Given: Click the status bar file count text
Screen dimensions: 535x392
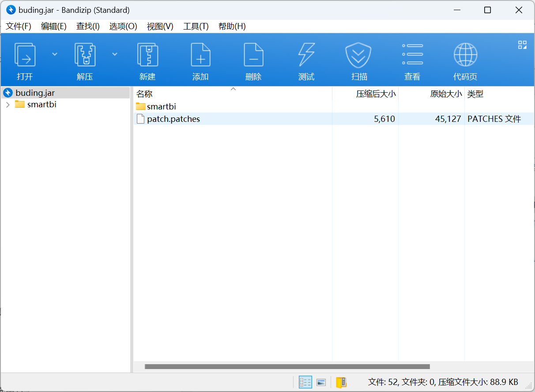Looking at the screenshot, I should [443, 382].
